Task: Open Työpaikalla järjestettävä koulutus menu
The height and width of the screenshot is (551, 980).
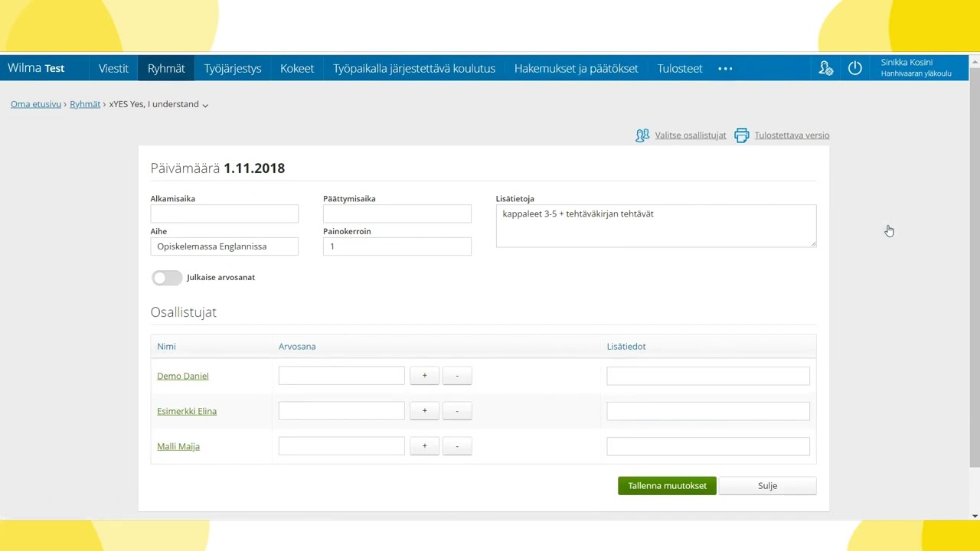Action: click(x=414, y=68)
